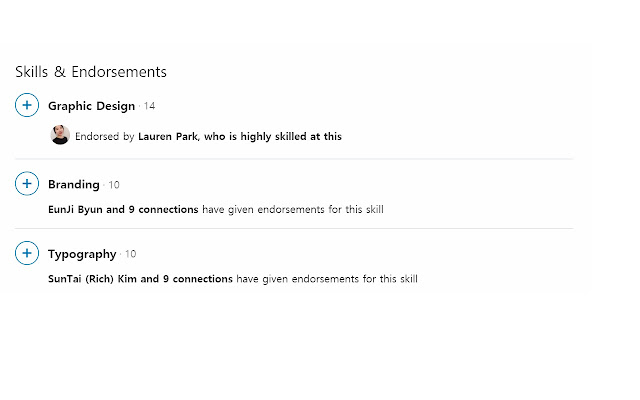The height and width of the screenshot is (400, 640).
Task: Endorse the Graphic Design skill with plus icon
Action: click(27, 105)
